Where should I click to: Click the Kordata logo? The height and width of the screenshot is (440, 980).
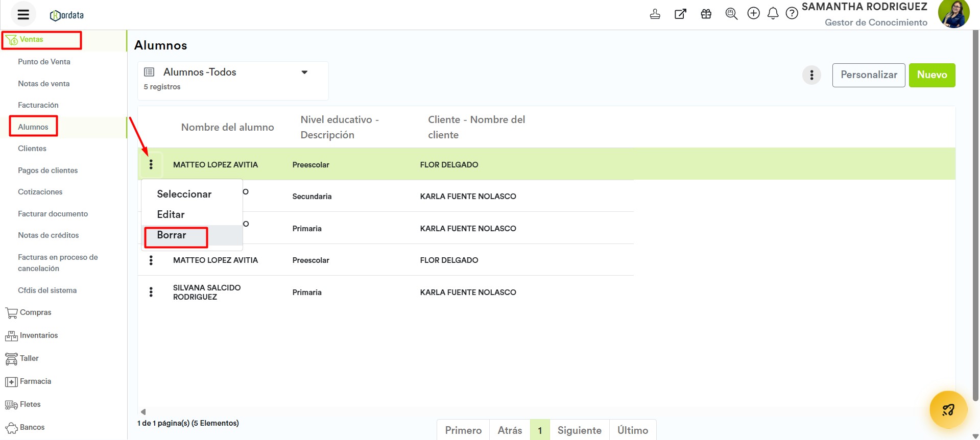coord(67,15)
